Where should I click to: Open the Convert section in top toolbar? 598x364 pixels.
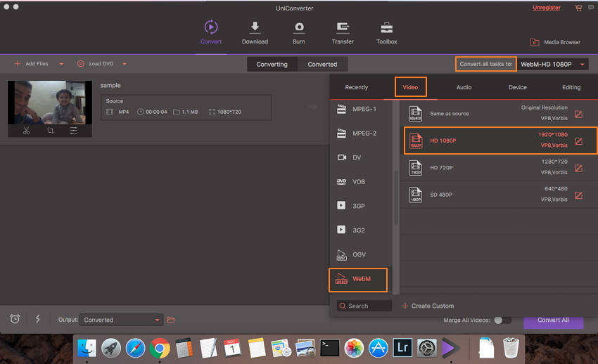pos(211,32)
